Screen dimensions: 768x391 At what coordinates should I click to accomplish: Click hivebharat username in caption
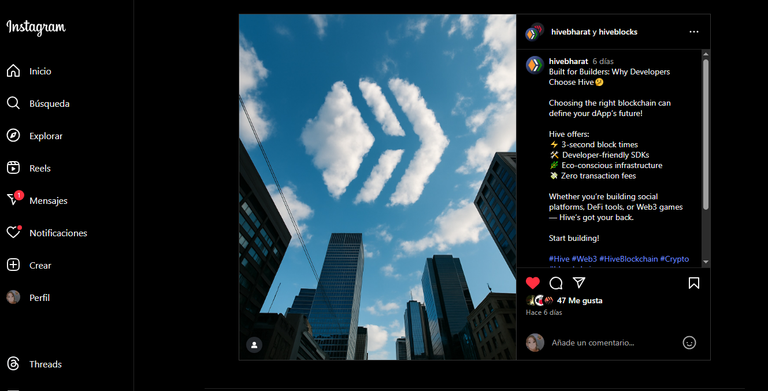568,61
